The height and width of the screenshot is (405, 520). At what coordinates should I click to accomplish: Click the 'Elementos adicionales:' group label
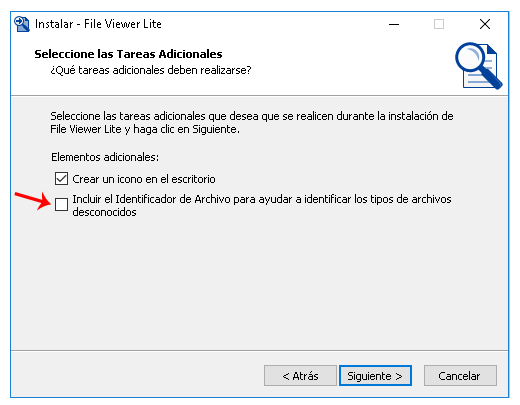[x=105, y=157]
